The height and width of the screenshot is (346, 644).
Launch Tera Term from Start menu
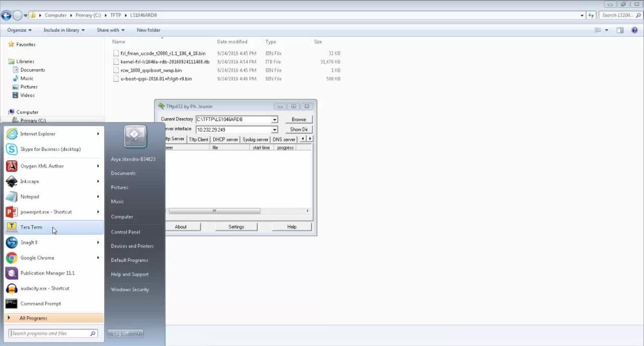tap(31, 227)
